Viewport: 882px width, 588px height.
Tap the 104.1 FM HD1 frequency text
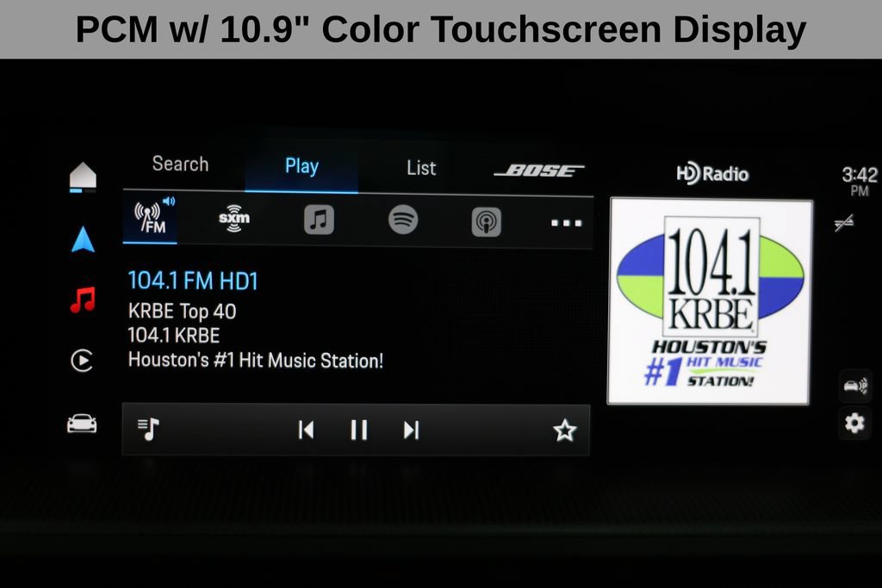click(x=193, y=281)
